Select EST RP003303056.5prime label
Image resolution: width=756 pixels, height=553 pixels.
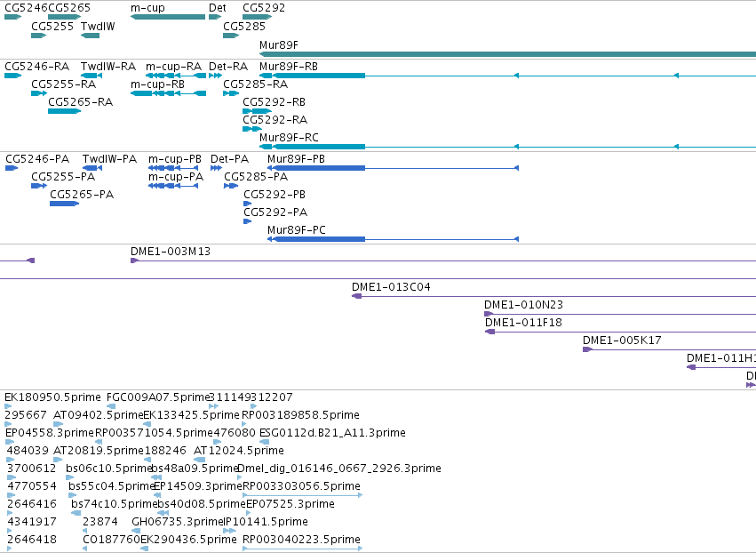coord(301,486)
